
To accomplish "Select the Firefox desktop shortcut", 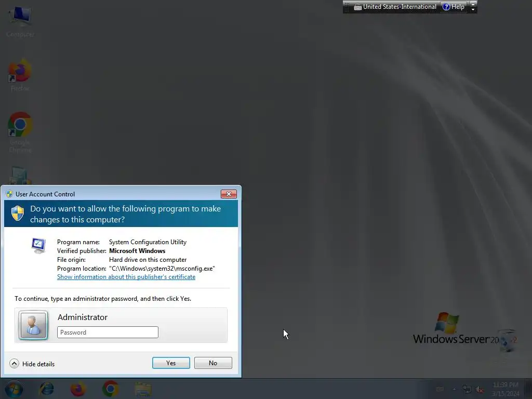I will pyautogui.click(x=20, y=75).
